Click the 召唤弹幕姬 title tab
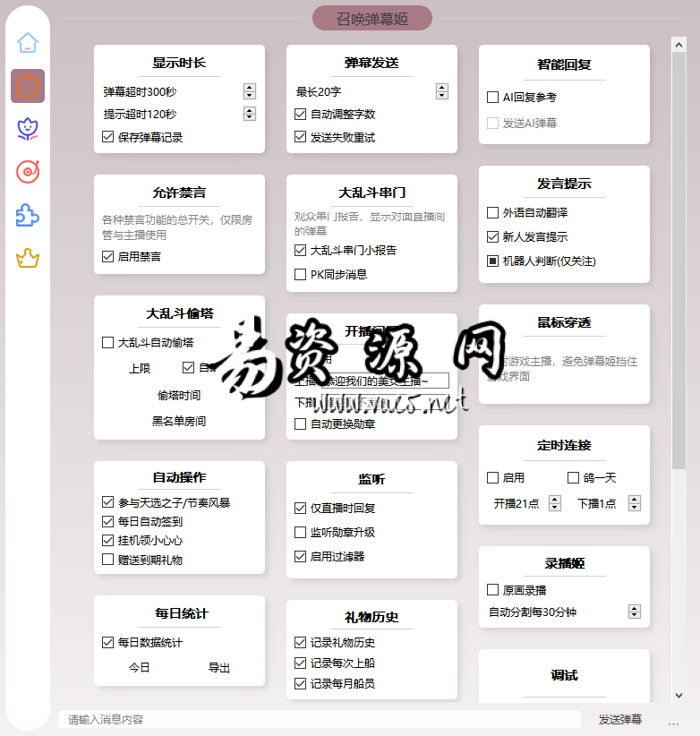This screenshot has width=700, height=736. click(x=371, y=18)
